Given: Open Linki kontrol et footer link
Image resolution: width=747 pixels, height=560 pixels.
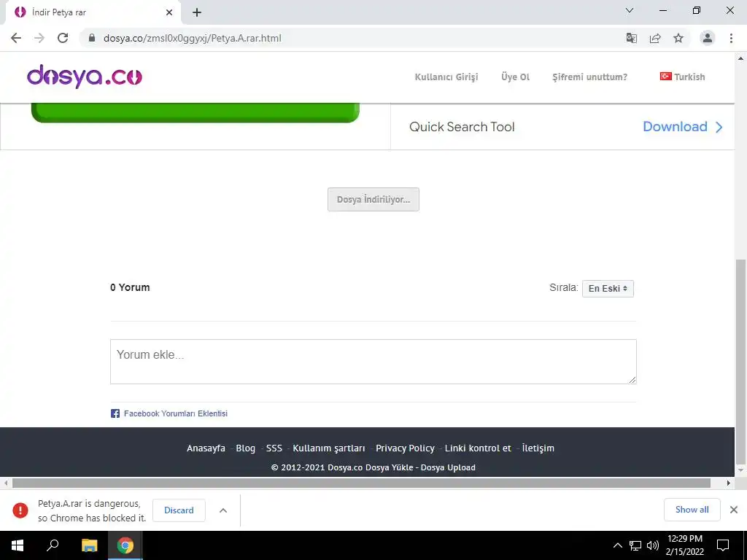Looking at the screenshot, I should coord(478,448).
